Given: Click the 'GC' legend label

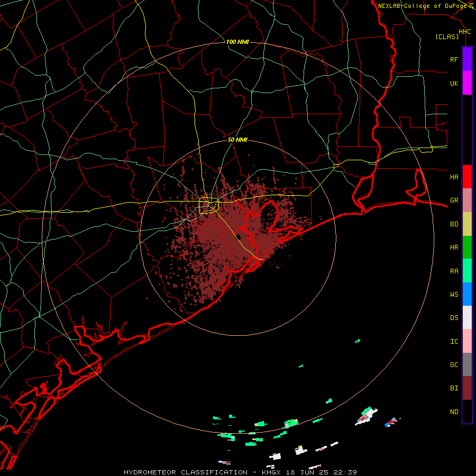Looking at the screenshot, I should click(454, 364).
